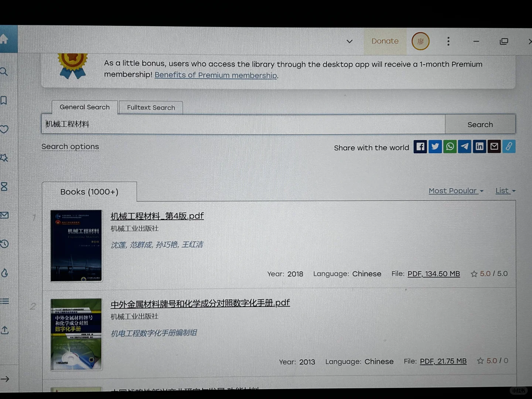
Task: Share via LinkedIn icon
Action: (x=479, y=147)
